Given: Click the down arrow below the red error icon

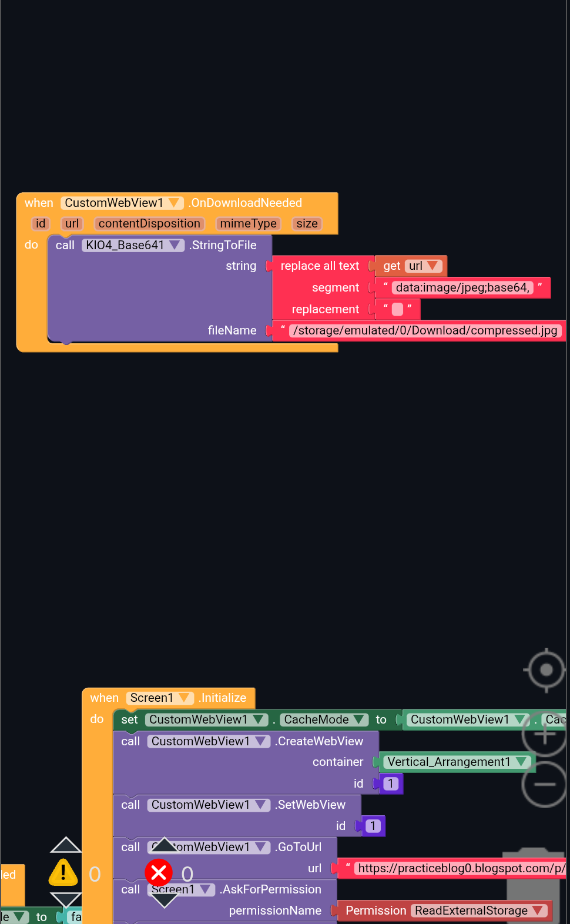Looking at the screenshot, I should pyautogui.click(x=165, y=899).
